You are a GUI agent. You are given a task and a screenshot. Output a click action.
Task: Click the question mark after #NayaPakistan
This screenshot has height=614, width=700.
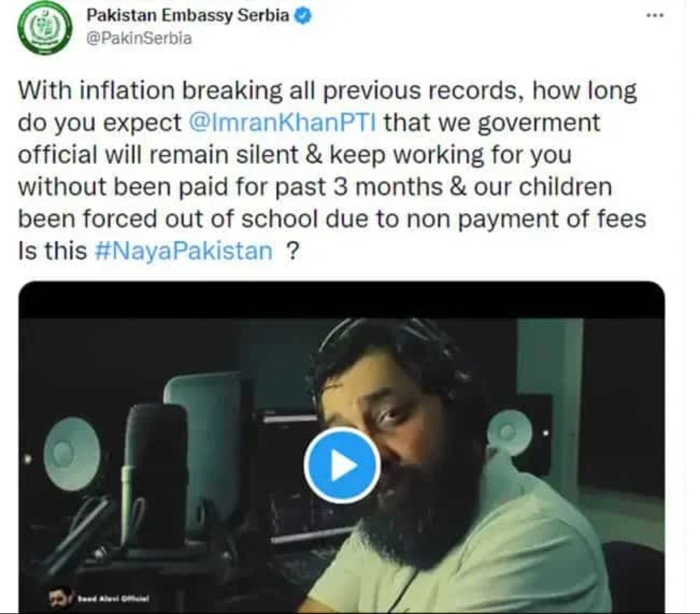click(292, 251)
